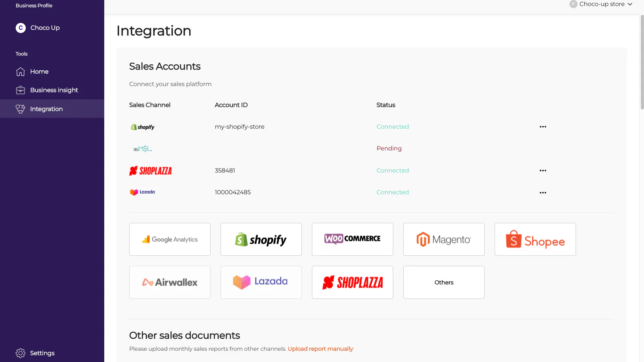This screenshot has height=362, width=644.
Task: Open actions menu for my-shopify-store
Action: click(543, 126)
